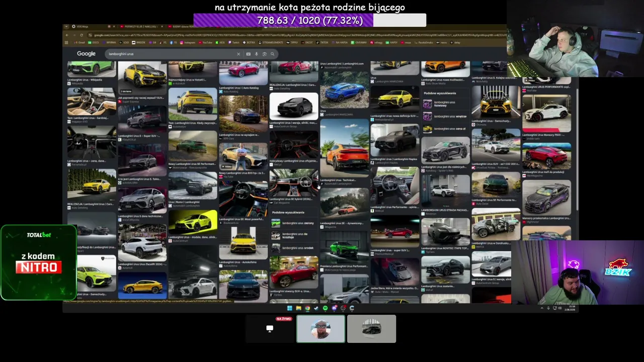Click the browser address bar

(297, 35)
